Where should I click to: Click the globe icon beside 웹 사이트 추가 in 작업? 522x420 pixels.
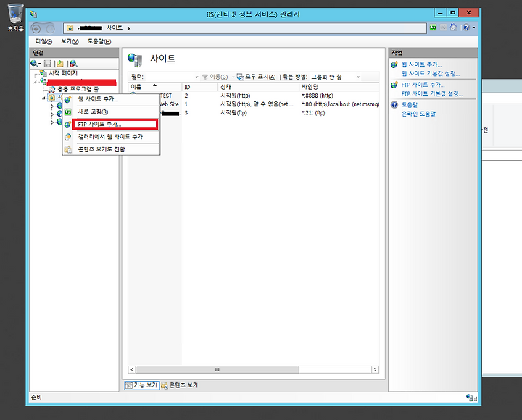click(x=394, y=64)
